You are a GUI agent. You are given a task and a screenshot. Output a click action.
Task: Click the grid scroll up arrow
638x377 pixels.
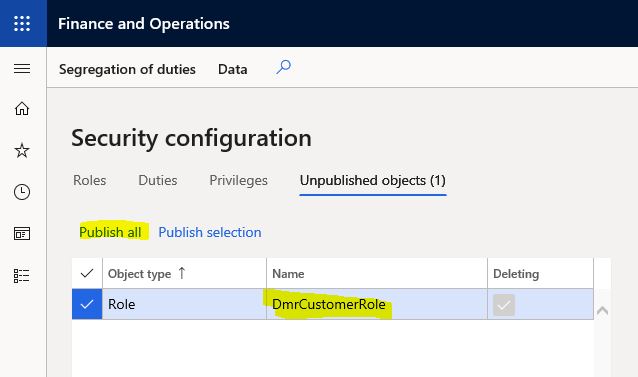click(x=602, y=311)
